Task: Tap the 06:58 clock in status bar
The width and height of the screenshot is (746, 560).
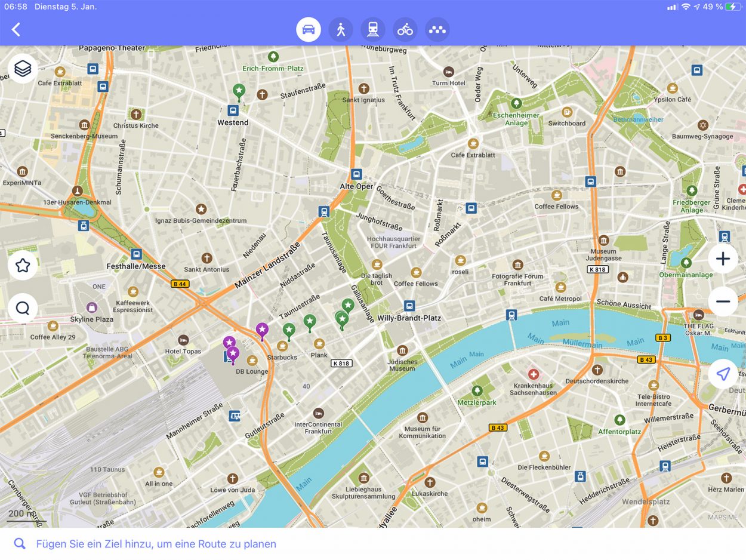Action: click(16, 7)
